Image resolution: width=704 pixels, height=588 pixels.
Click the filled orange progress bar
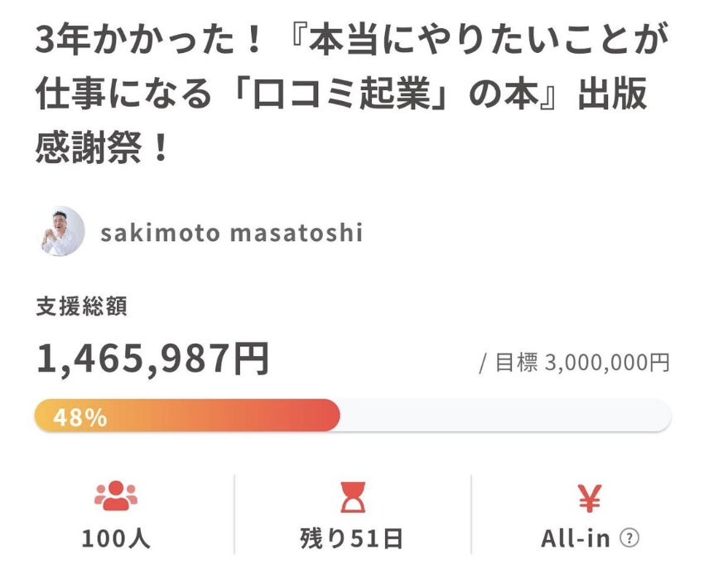pos(187,415)
